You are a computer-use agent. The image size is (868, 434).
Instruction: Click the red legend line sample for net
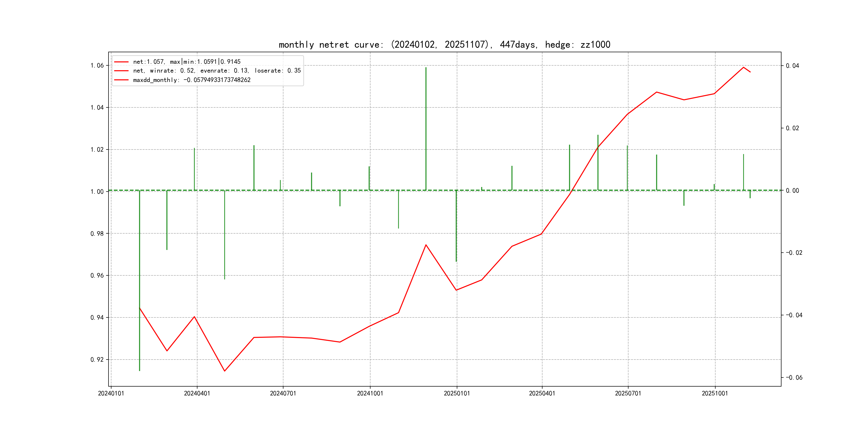121,62
